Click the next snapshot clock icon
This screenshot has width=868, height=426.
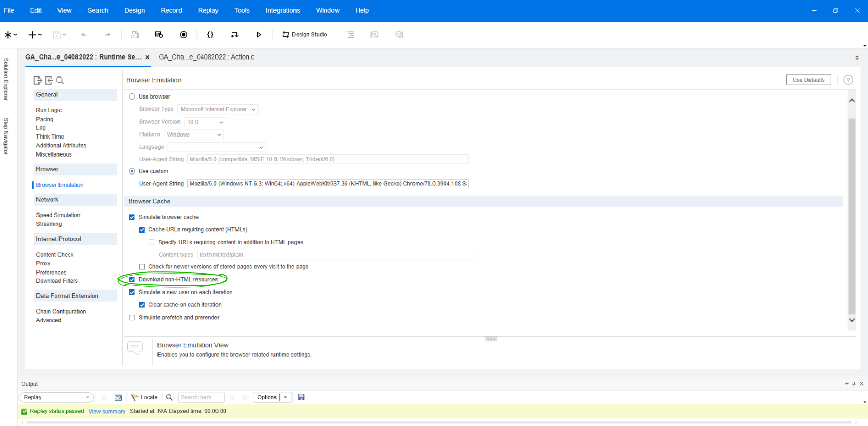pyautogui.click(x=399, y=35)
